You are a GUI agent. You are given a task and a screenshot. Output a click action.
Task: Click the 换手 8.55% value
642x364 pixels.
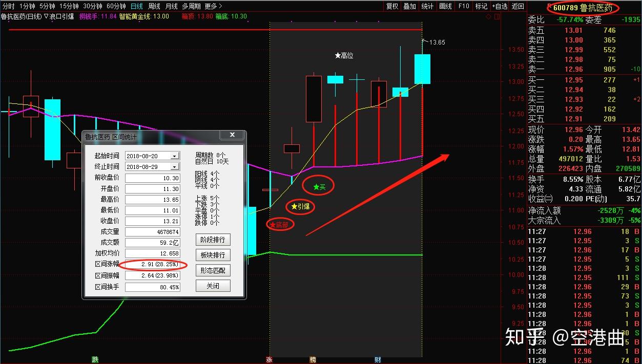(x=573, y=180)
